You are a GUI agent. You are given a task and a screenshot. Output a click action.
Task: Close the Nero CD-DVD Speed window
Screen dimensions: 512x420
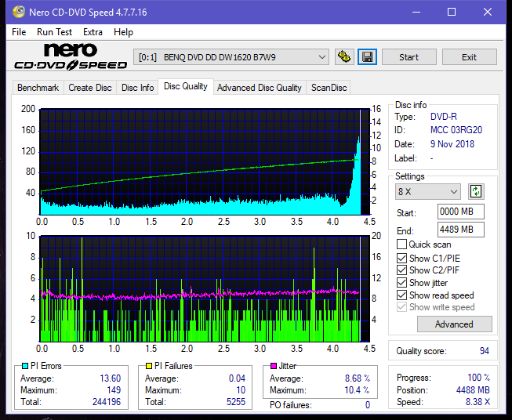pos(488,12)
